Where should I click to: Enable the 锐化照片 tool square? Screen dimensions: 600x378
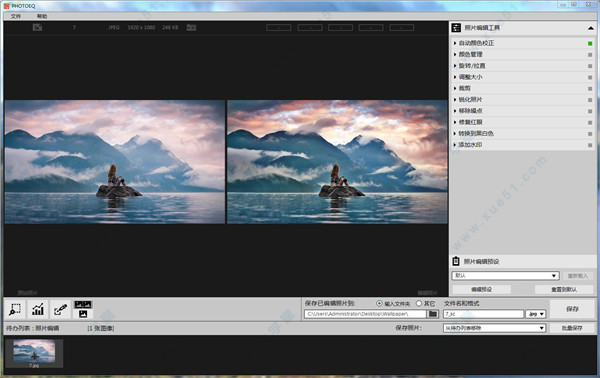590,100
